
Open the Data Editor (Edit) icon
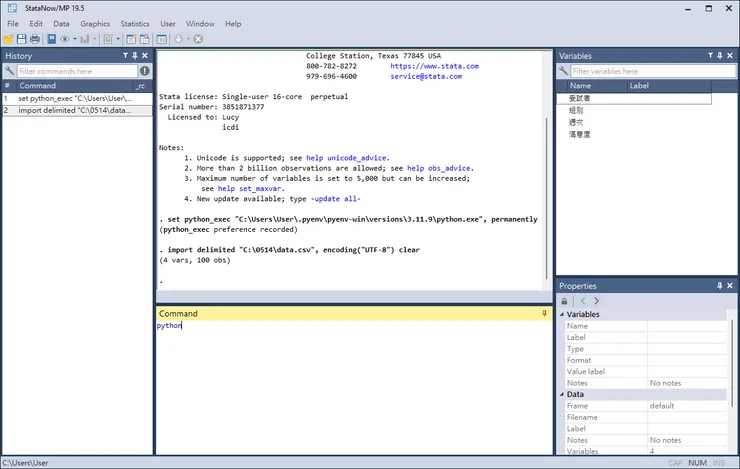[x=131, y=39]
